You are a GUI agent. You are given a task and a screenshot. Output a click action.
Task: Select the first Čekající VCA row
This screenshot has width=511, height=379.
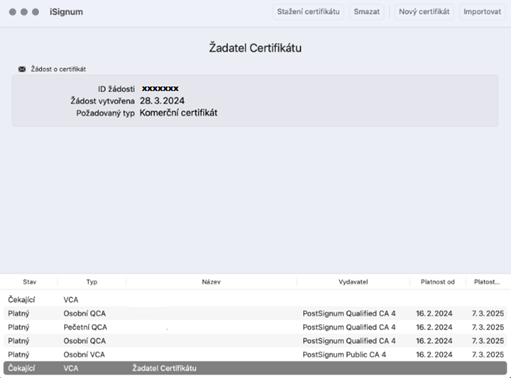click(255, 300)
